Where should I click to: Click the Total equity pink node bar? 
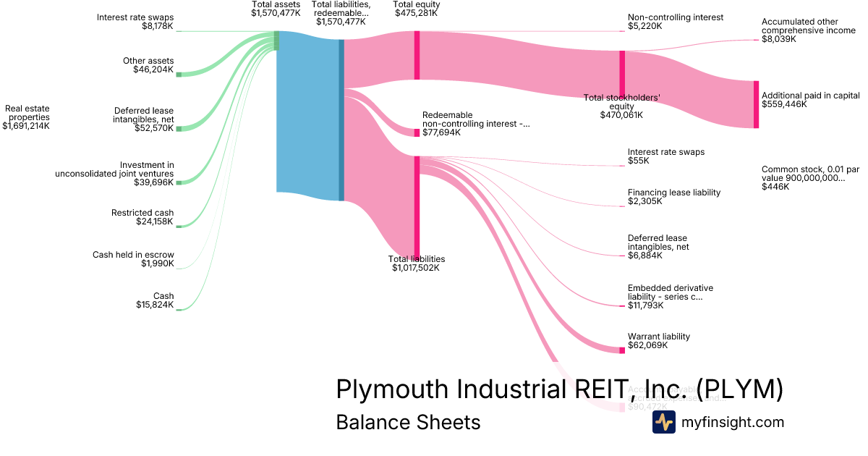[x=417, y=55]
